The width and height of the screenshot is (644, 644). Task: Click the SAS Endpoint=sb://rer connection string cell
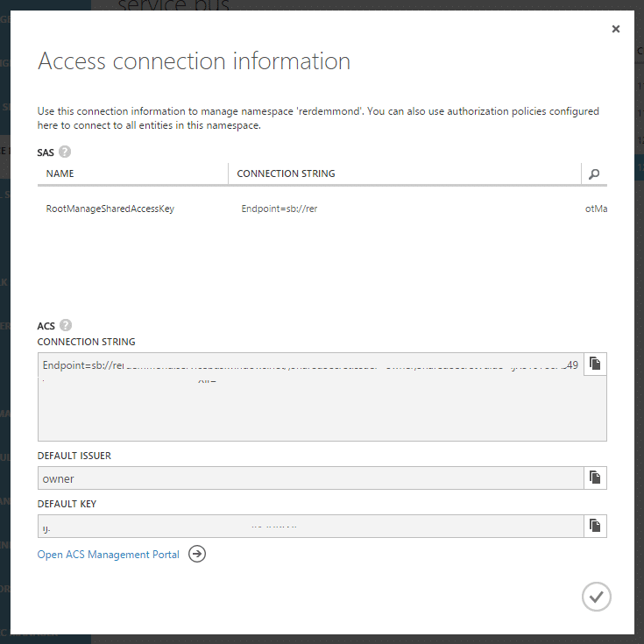point(280,209)
